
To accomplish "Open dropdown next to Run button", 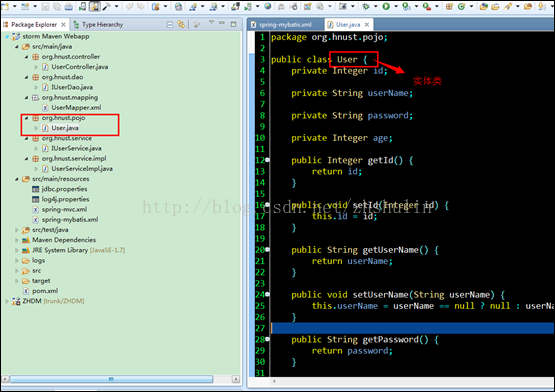I will tap(396, 6).
